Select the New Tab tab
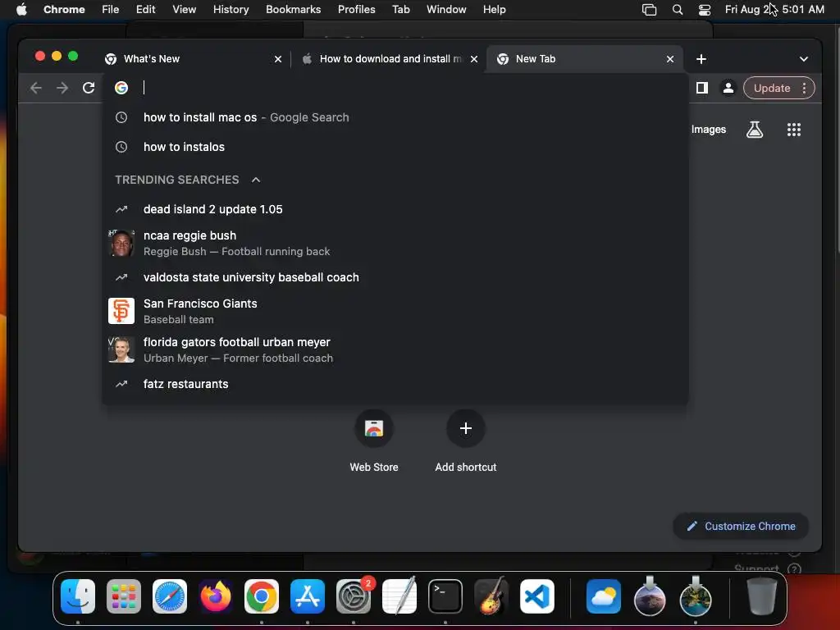Screen dimensions: 840x630 click(584, 59)
